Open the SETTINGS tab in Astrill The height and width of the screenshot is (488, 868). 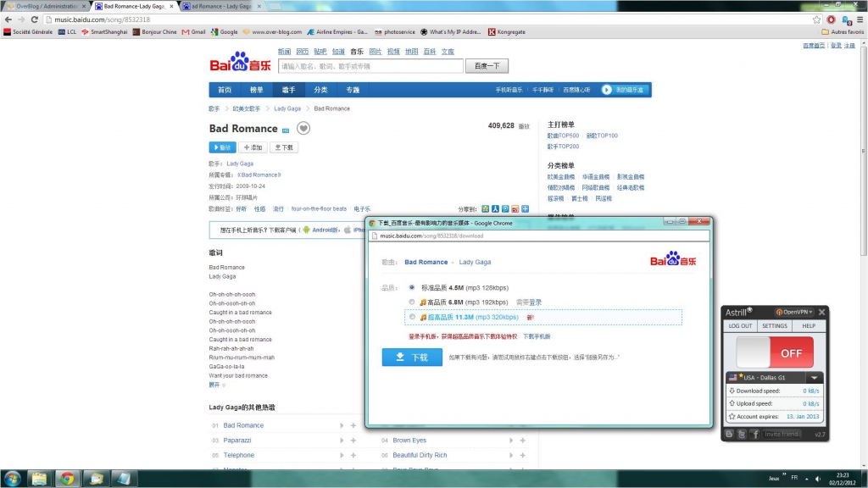775,326
